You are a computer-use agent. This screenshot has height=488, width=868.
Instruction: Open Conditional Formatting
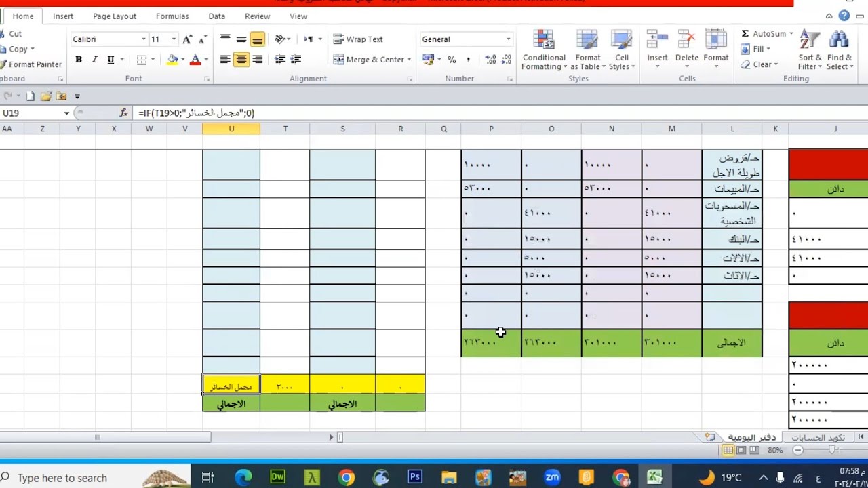click(544, 50)
